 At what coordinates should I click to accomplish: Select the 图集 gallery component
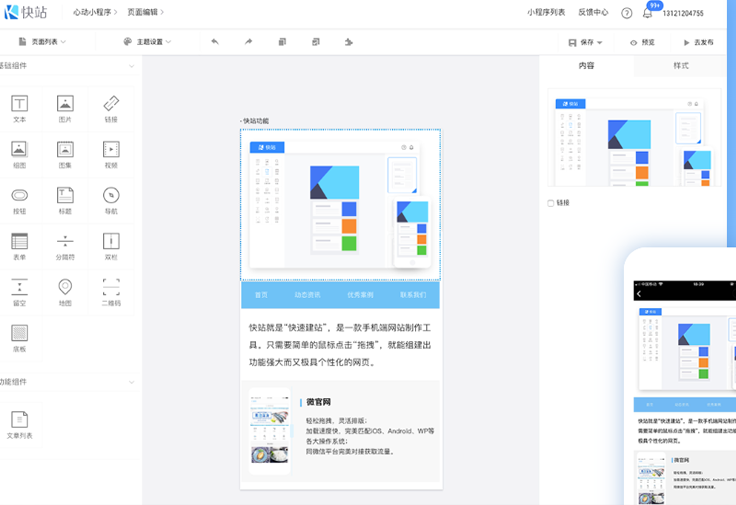(65, 154)
